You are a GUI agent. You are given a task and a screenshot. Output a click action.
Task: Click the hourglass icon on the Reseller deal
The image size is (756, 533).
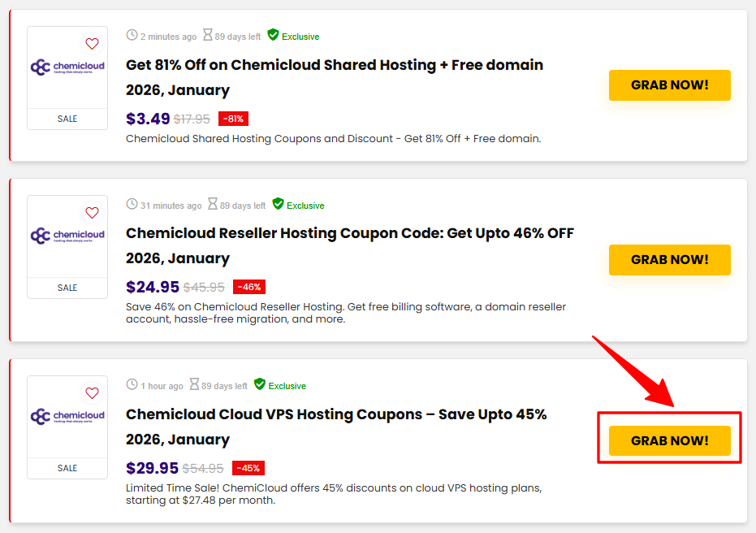click(213, 205)
